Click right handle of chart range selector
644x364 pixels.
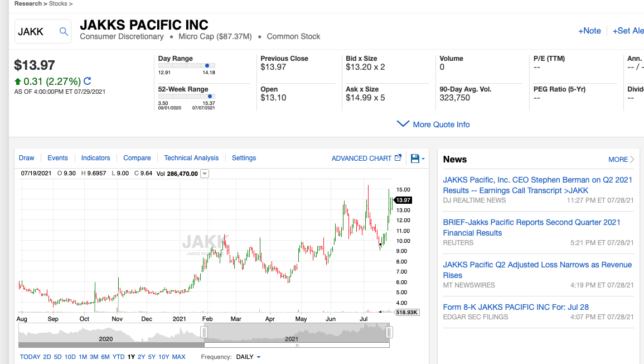389,333
